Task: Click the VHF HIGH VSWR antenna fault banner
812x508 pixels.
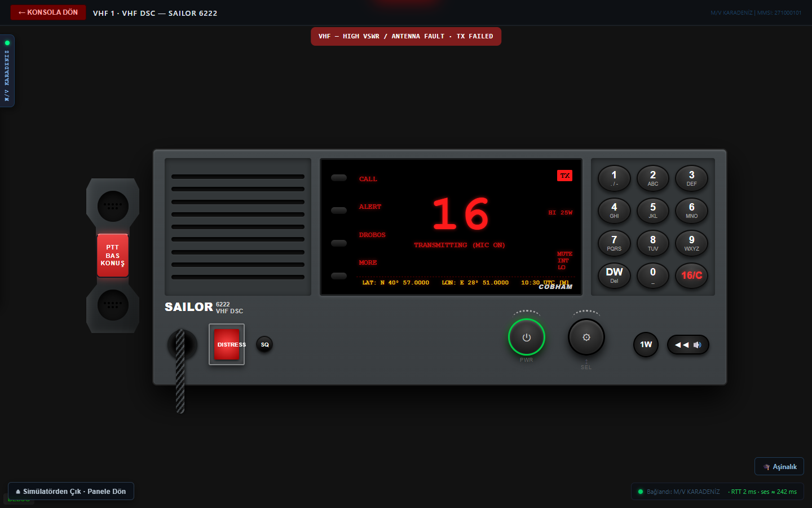Action: pos(406,36)
